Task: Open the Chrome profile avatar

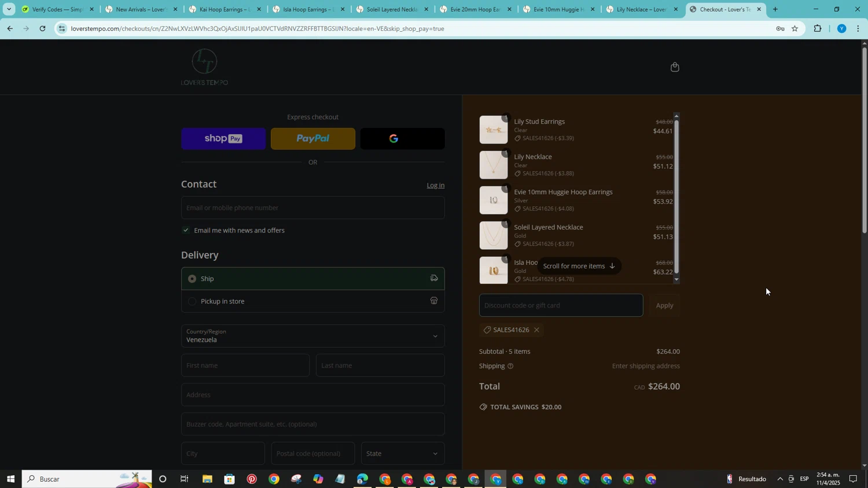Action: [842, 28]
